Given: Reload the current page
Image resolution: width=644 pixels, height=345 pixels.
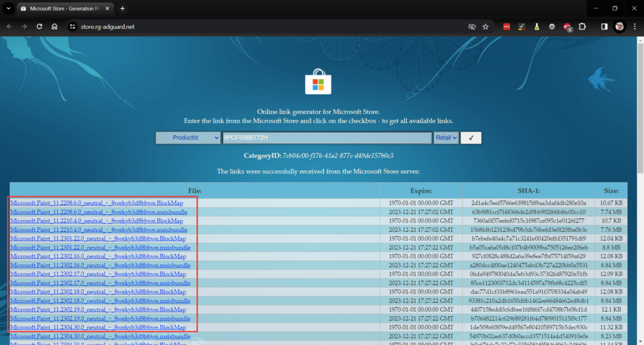Looking at the screenshot, I should tap(40, 26).
